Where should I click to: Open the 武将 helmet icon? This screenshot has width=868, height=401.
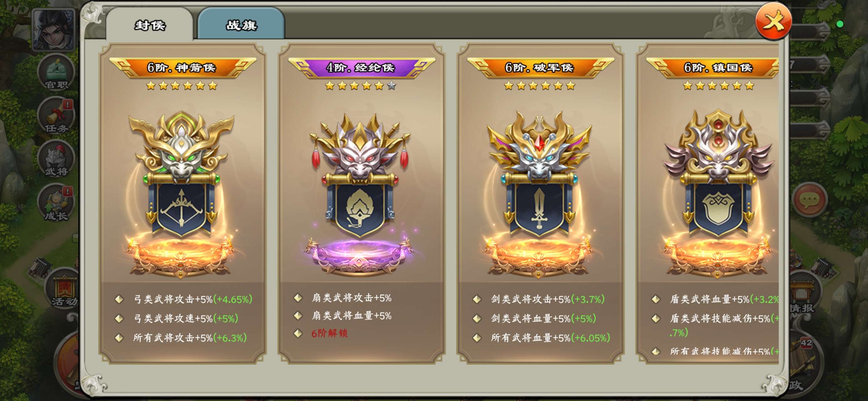tap(56, 159)
